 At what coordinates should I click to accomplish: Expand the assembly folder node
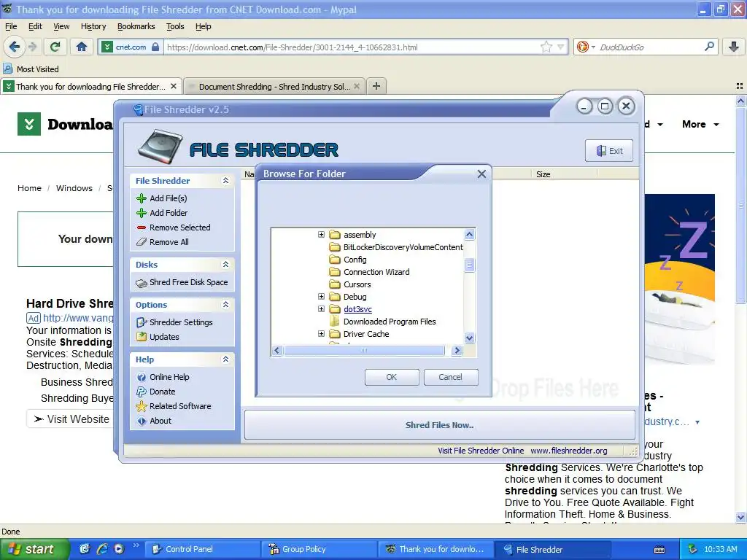point(321,235)
